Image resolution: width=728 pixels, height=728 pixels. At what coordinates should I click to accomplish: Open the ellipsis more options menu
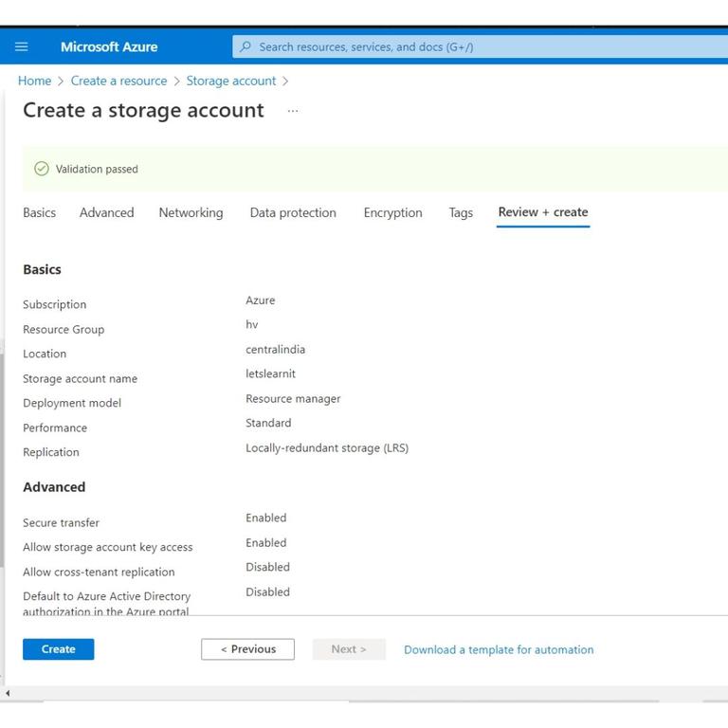click(x=293, y=111)
